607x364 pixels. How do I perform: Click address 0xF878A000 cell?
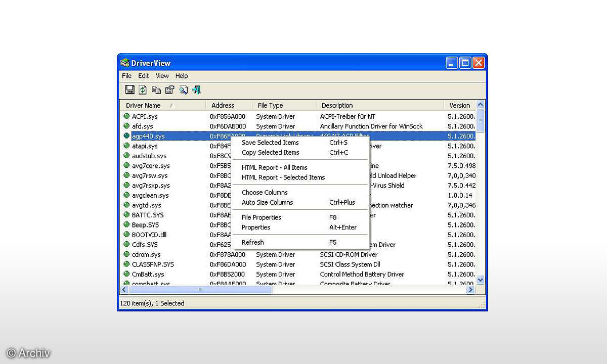(228, 254)
